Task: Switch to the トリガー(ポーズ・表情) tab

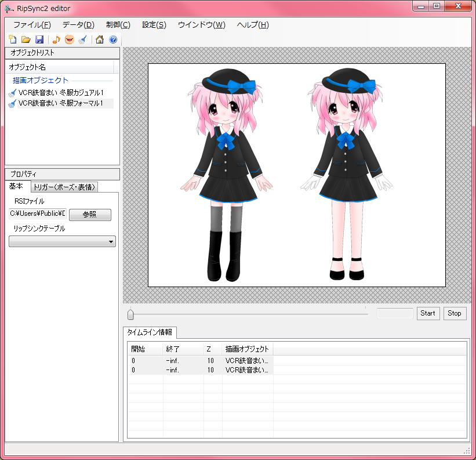Action: [x=64, y=187]
